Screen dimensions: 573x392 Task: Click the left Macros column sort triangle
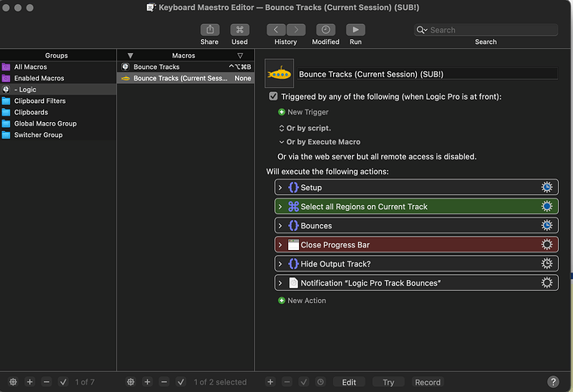130,56
